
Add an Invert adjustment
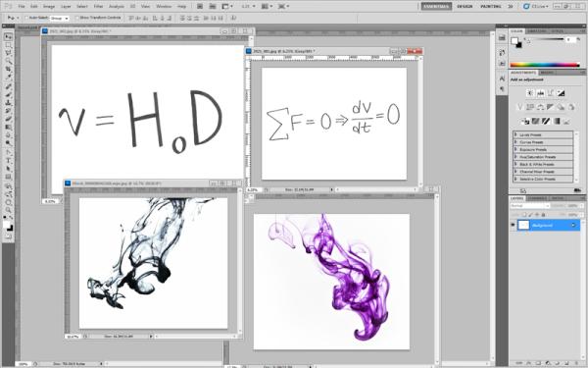click(x=525, y=121)
